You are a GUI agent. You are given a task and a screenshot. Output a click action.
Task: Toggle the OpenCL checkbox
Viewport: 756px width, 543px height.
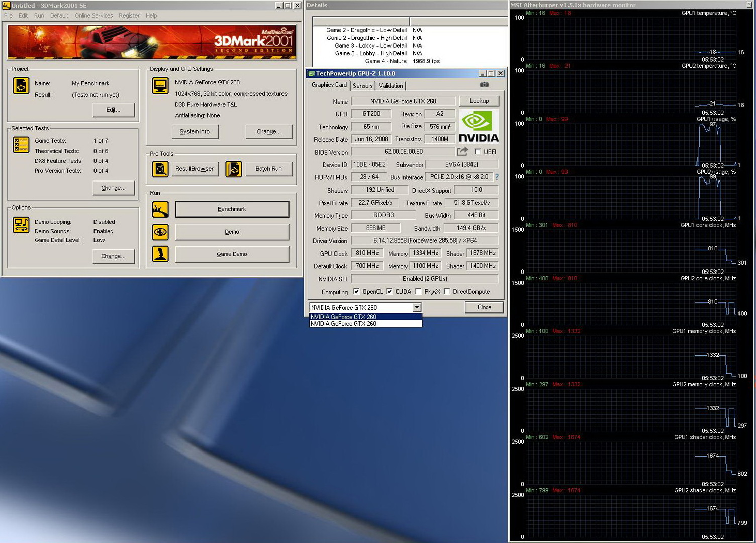[x=356, y=291]
